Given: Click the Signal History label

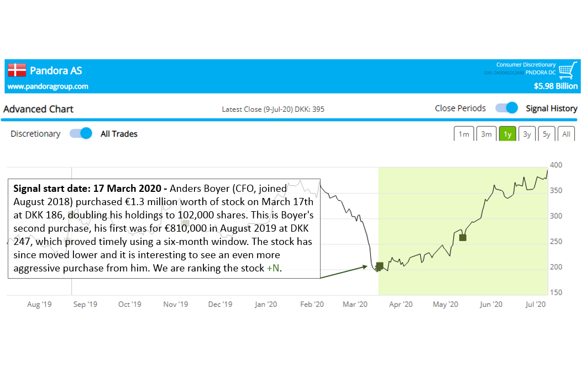Looking at the screenshot, I should pos(551,108).
